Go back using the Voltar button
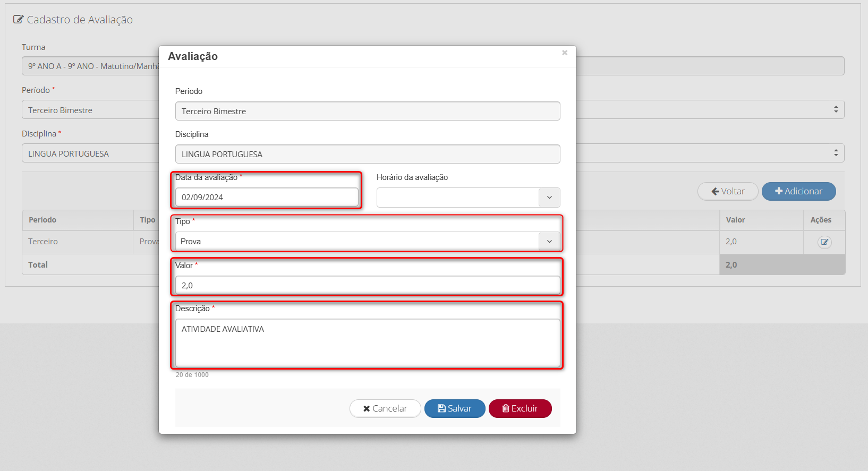The image size is (868, 471). click(728, 191)
